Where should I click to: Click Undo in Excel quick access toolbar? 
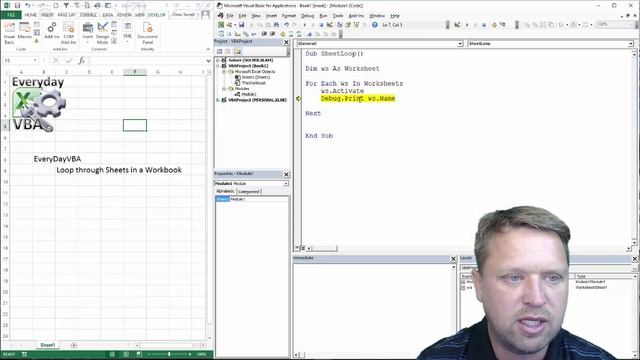[27, 5]
